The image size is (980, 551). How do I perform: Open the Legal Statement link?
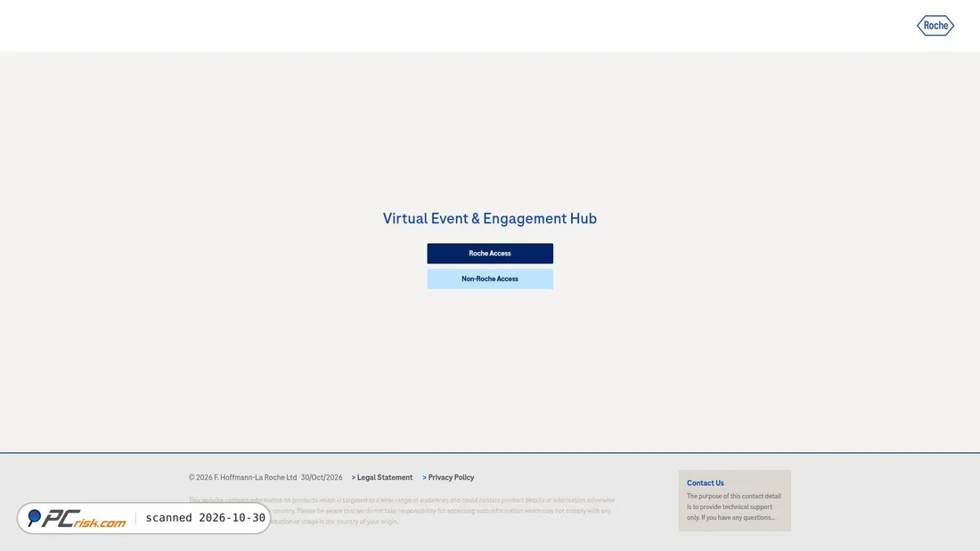(x=382, y=477)
